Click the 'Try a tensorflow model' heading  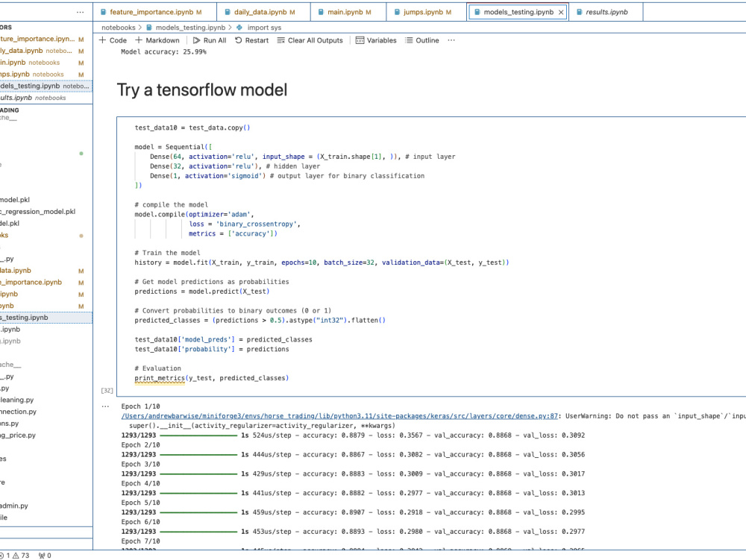(x=201, y=89)
